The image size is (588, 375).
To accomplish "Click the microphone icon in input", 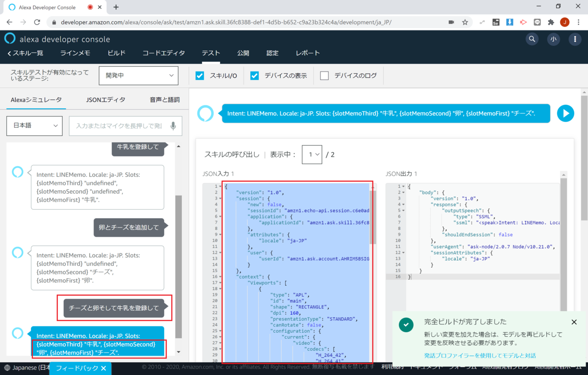I will 173,126.
